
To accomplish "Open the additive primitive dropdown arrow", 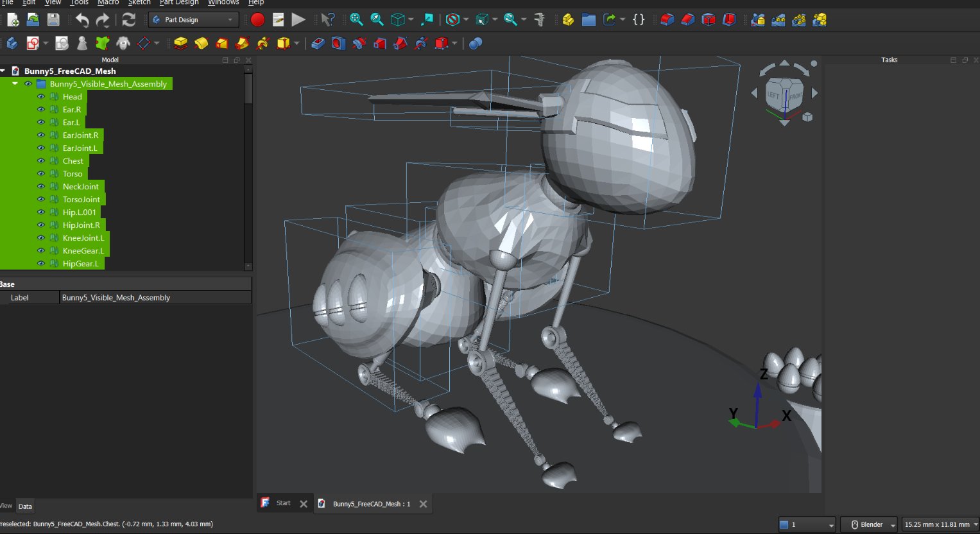I will click(297, 43).
